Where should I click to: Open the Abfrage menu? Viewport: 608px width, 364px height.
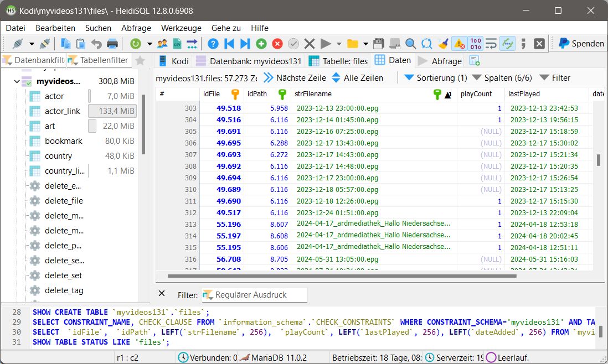[x=136, y=28]
